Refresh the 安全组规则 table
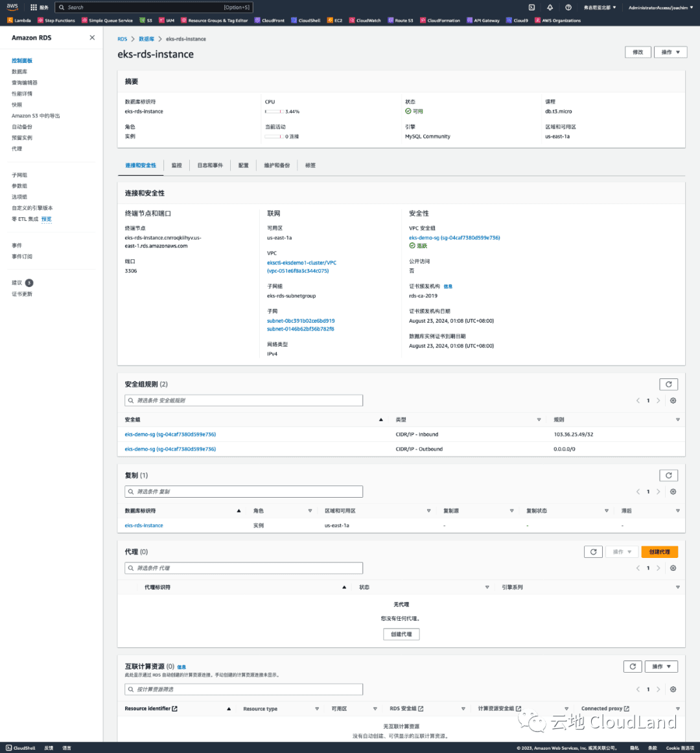Image resolution: width=700 pixels, height=753 pixels. [x=668, y=384]
